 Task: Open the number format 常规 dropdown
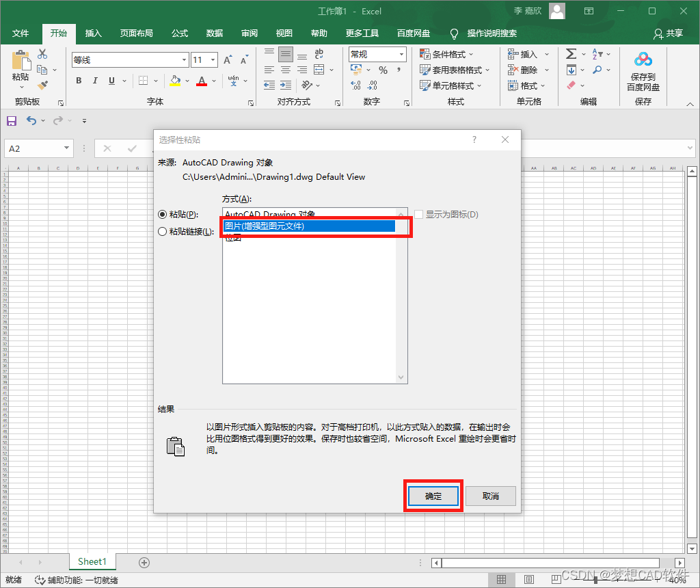pyautogui.click(x=402, y=55)
